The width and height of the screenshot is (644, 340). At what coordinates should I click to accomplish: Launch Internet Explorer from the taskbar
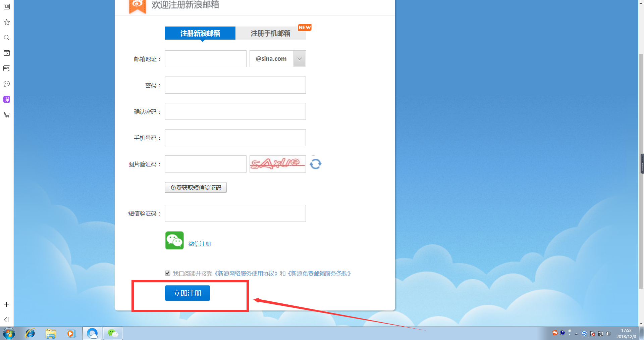[30, 333]
